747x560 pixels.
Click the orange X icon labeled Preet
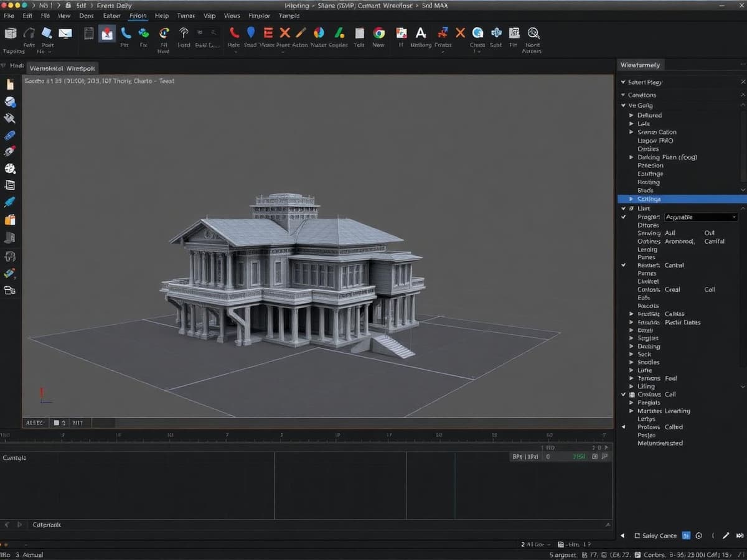284,33
